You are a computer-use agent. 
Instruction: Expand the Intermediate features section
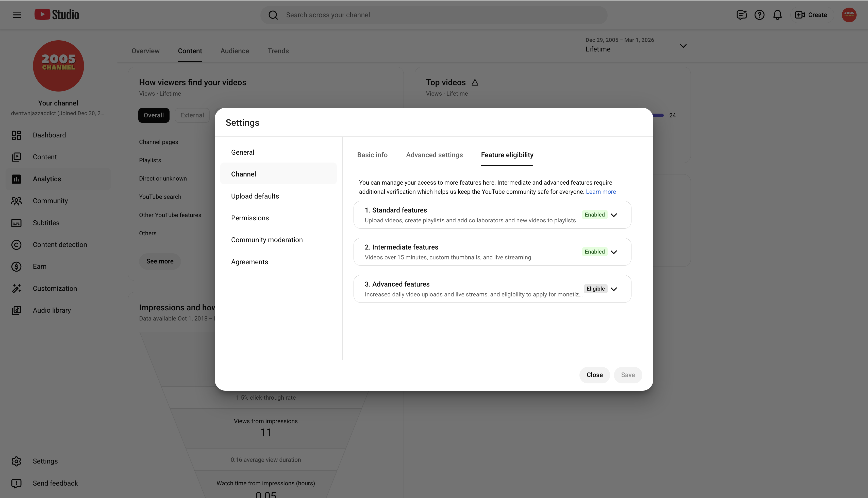pos(614,252)
